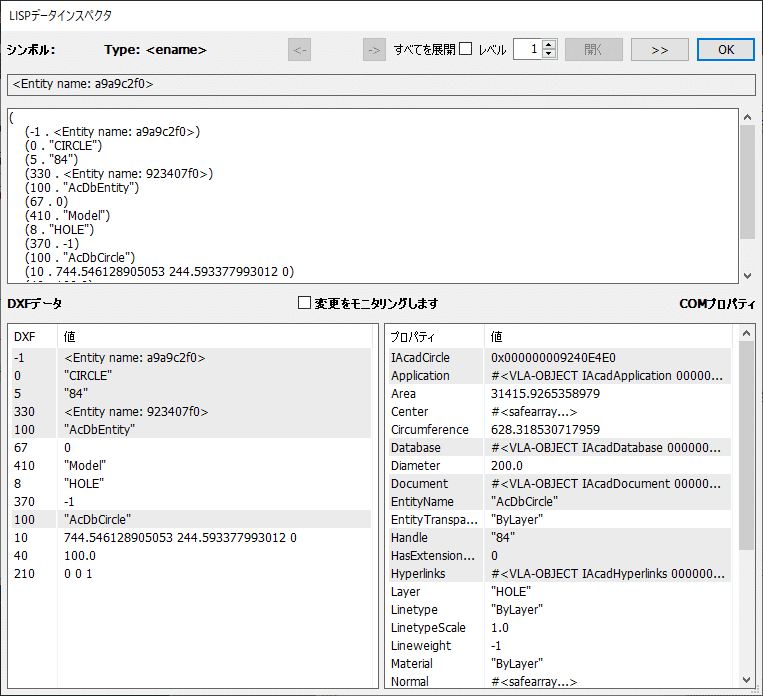Click the up arrow of the LISP list scrollbar
Screen dimensions: 763x696
pyautogui.click(x=747, y=117)
